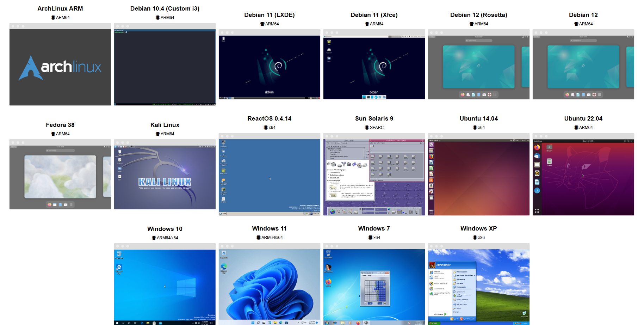Click the Windows 10 title

pyautogui.click(x=165, y=229)
